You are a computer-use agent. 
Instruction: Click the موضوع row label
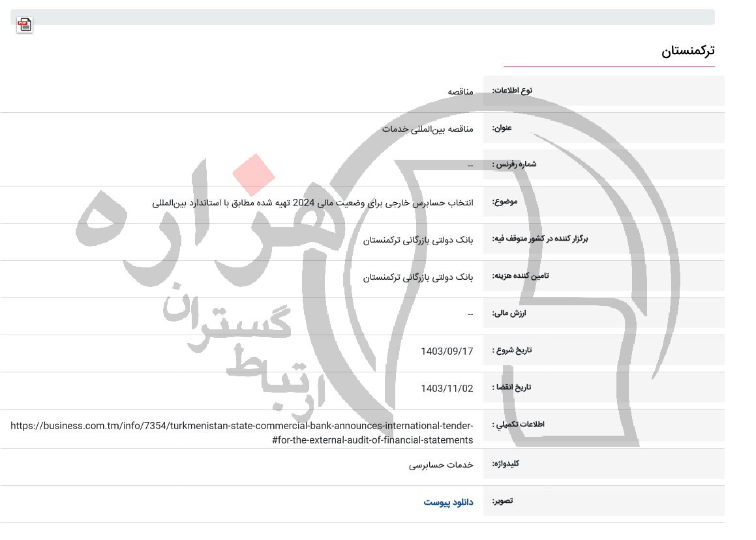(502, 202)
